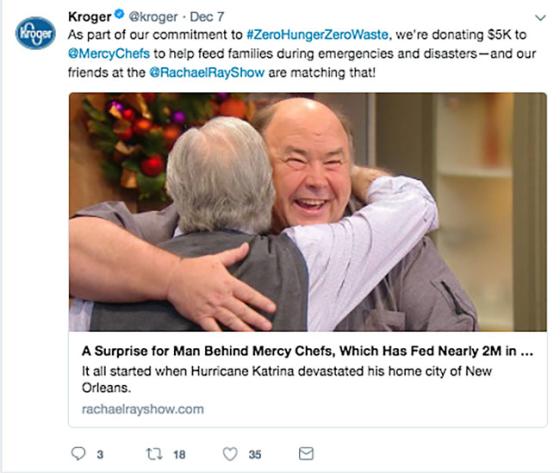Open the hugging men preview image

(308, 212)
